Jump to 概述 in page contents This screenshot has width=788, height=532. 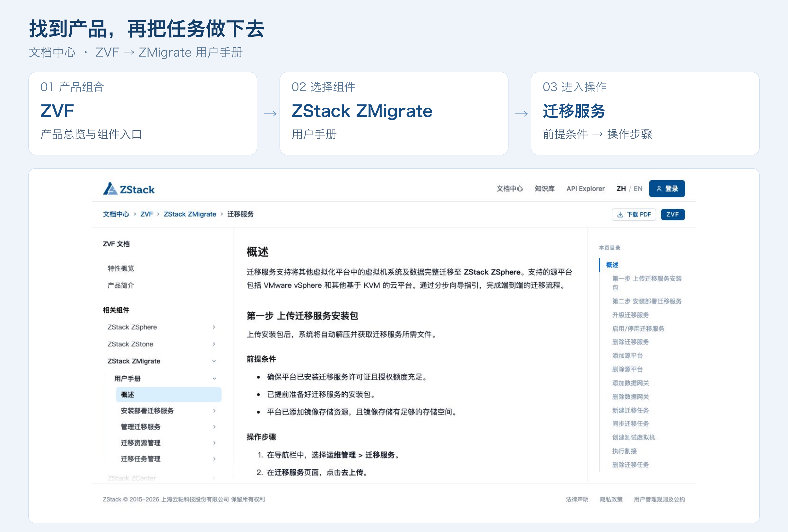click(612, 265)
